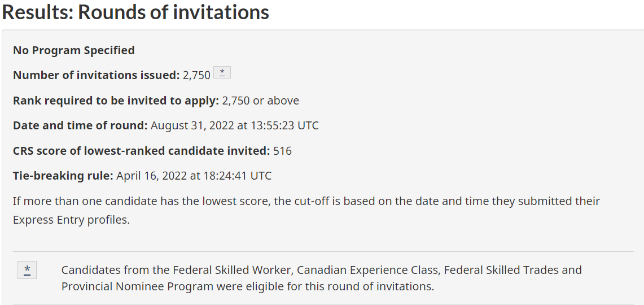Click the CRS score value 516
This screenshot has height=305, width=644.
[x=283, y=151]
